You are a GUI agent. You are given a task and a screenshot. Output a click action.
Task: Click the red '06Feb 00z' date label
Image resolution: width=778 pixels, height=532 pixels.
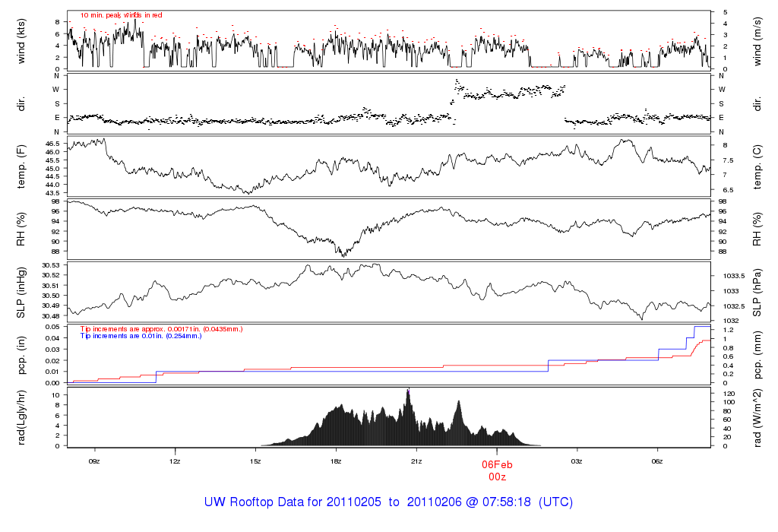(x=497, y=470)
